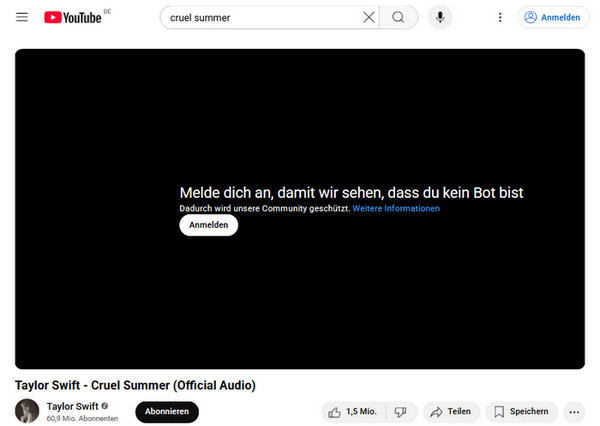Viewport: 600px width, 426px height.
Task: Subscribe using the Abonnieren button
Action: (x=167, y=412)
